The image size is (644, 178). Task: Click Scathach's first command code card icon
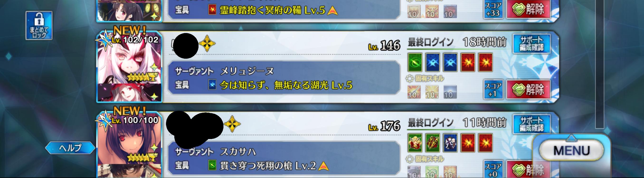(415, 143)
